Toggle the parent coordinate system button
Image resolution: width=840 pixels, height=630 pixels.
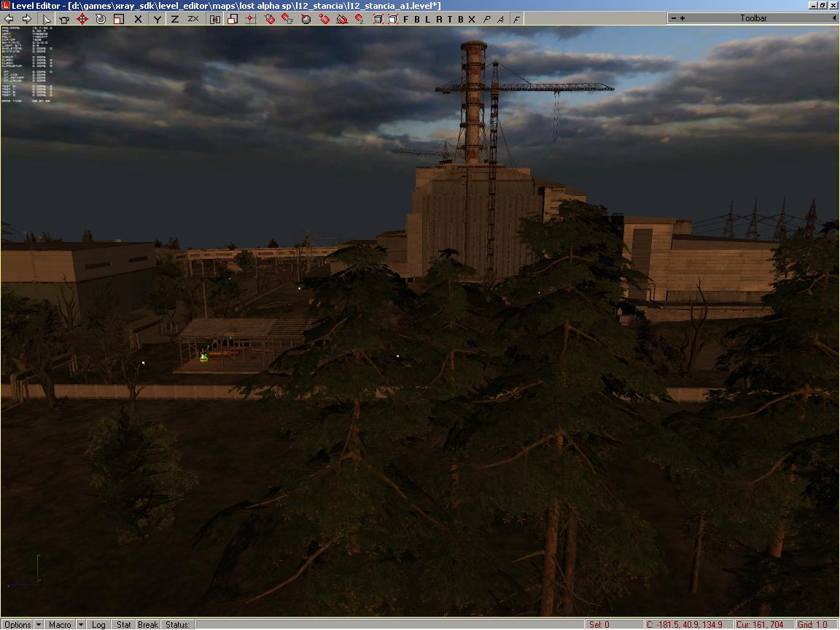[215, 19]
